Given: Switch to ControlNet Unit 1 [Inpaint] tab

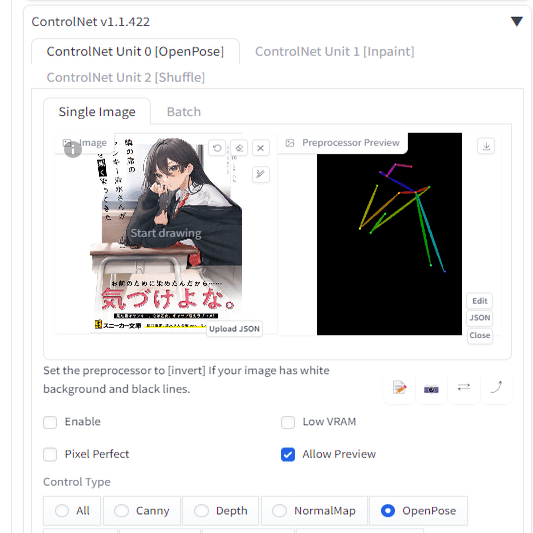Looking at the screenshot, I should tap(334, 51).
